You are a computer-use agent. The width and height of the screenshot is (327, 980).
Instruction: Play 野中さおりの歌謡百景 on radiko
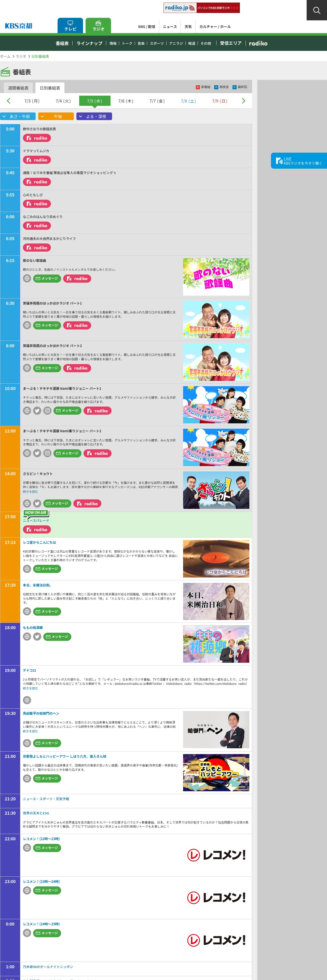pos(37,138)
